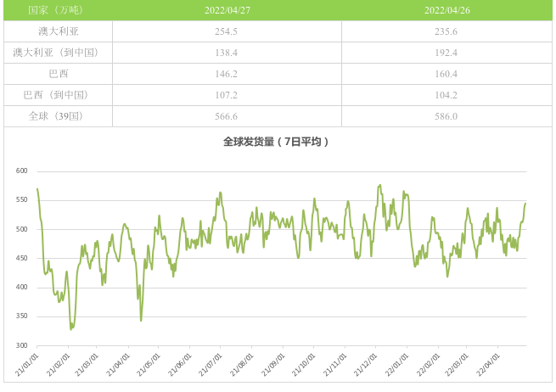Viewport: 556px width, 392px height.
Task: Click x-axis date label 22/04/01
Action: click(x=487, y=365)
